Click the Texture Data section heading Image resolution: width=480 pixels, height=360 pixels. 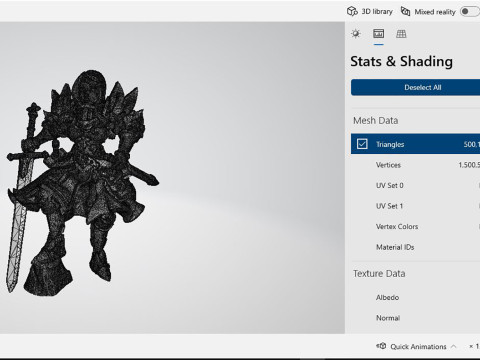point(379,274)
